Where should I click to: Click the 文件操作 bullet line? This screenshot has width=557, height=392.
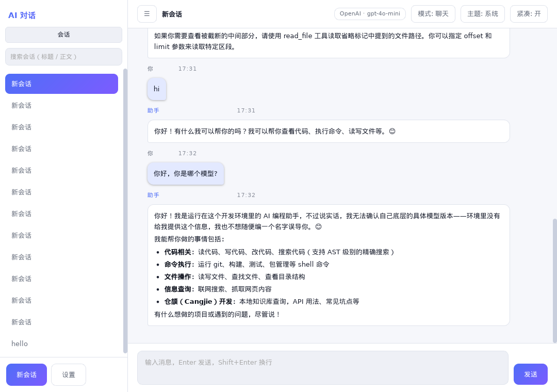click(x=235, y=277)
